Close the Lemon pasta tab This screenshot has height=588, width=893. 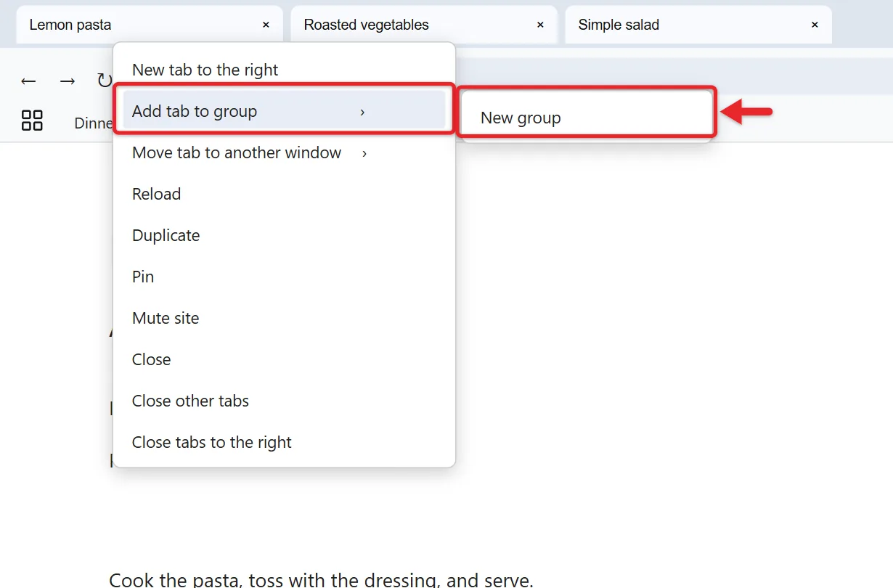click(266, 25)
